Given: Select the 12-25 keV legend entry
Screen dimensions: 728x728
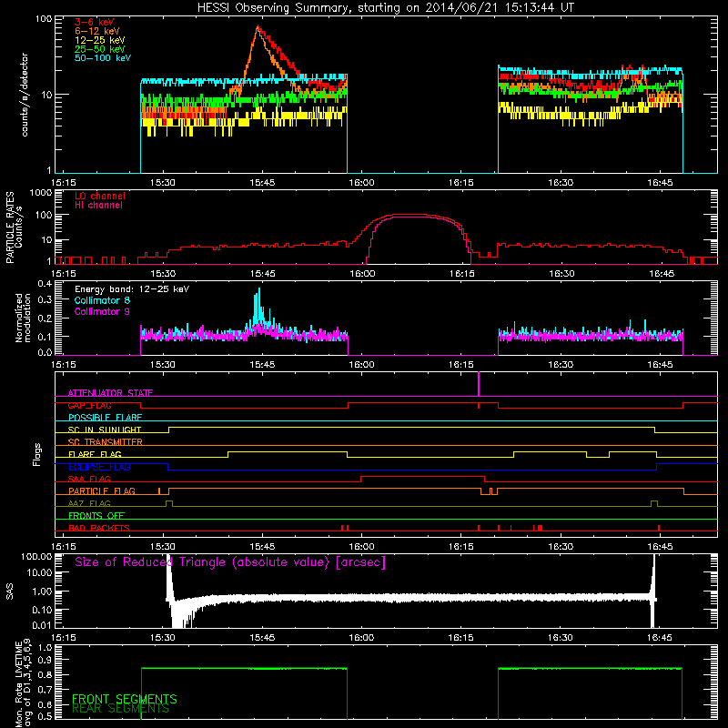Looking at the screenshot, I should 100,40.
